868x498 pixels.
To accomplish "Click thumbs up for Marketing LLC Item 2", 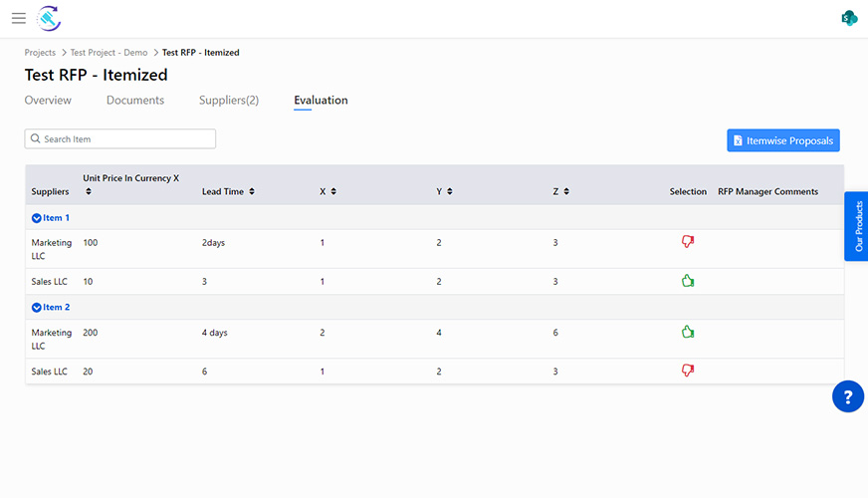I will (x=687, y=332).
